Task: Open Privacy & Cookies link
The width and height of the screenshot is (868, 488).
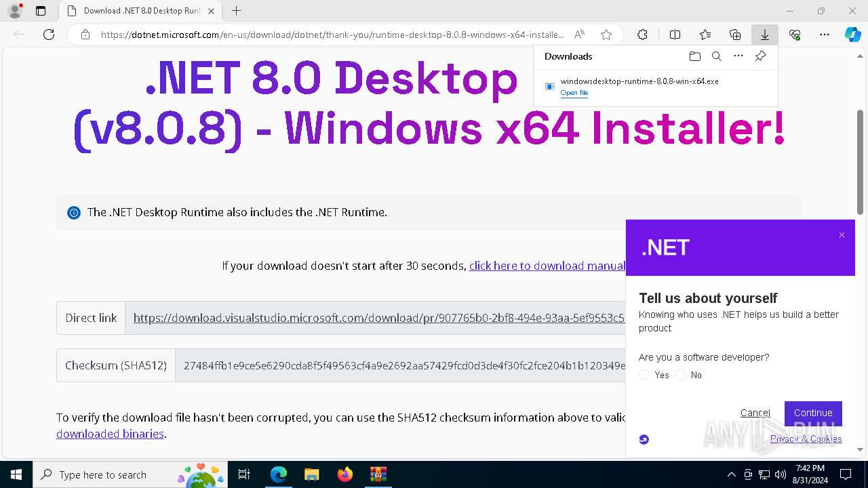Action: pos(806,439)
